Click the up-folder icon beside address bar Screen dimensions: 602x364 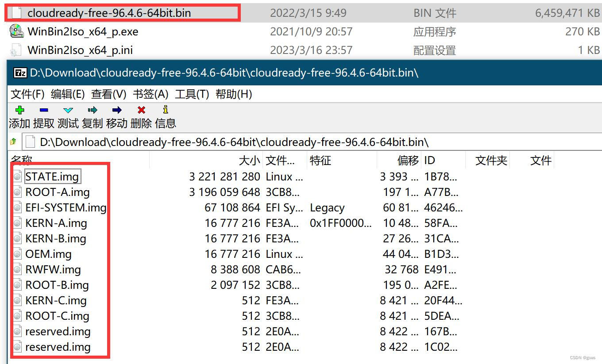(13, 142)
